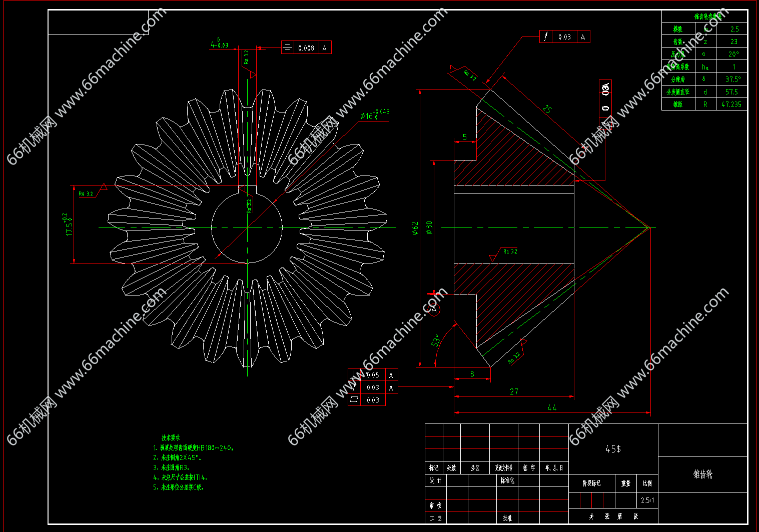This screenshot has width=759, height=532.
Task: Select the 技术要求 heading text
Action: pos(171,437)
